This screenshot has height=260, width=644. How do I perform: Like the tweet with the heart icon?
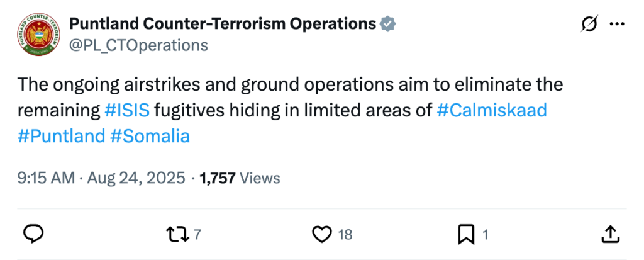click(x=322, y=235)
